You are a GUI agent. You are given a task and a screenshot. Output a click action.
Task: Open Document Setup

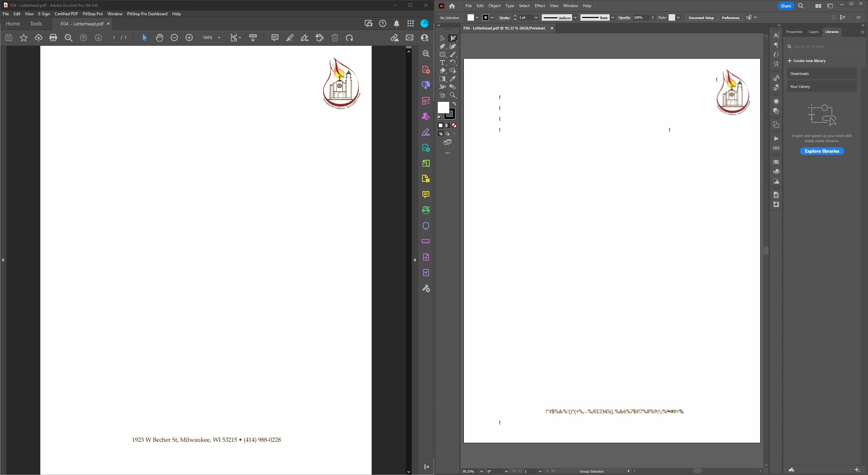pos(701,18)
